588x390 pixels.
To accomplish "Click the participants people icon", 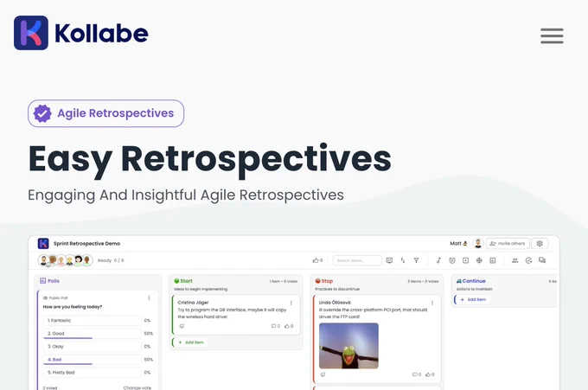I will coord(514,260).
